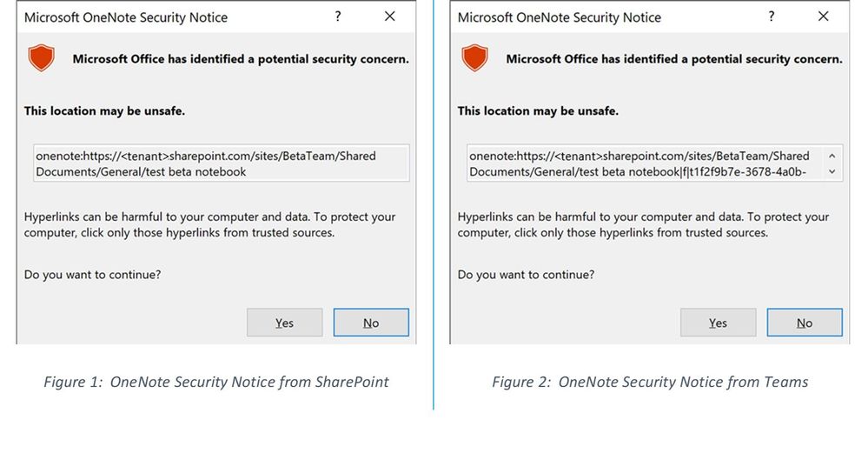Close the Figure 1 SharePoint security notice
This screenshot has height=453, width=868.
390,17
